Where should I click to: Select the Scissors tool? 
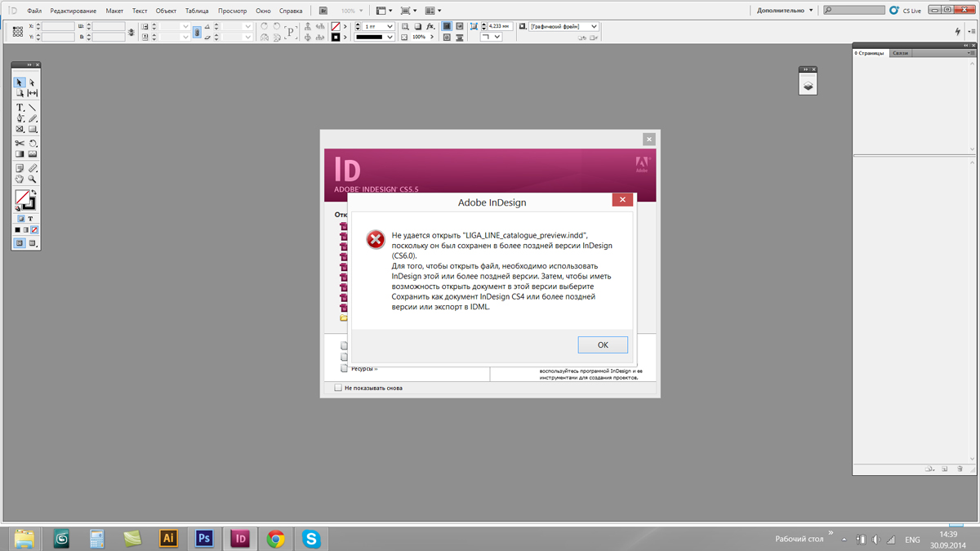20,143
